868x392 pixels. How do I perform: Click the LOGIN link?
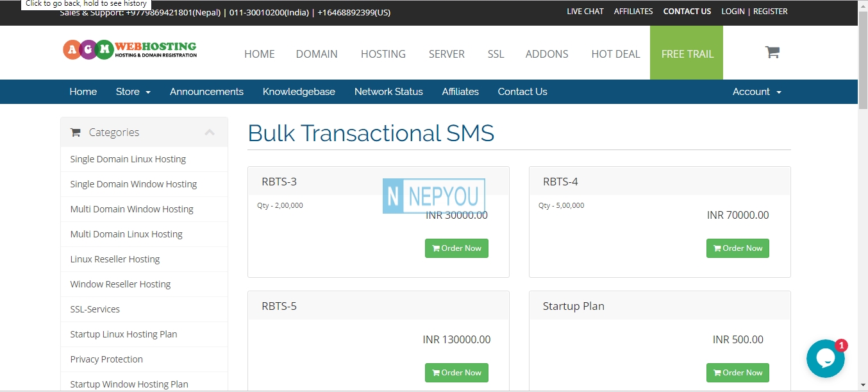click(733, 12)
